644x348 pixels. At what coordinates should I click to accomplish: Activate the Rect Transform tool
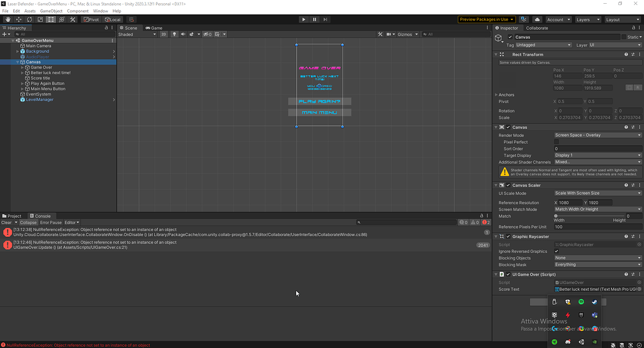pyautogui.click(x=50, y=19)
